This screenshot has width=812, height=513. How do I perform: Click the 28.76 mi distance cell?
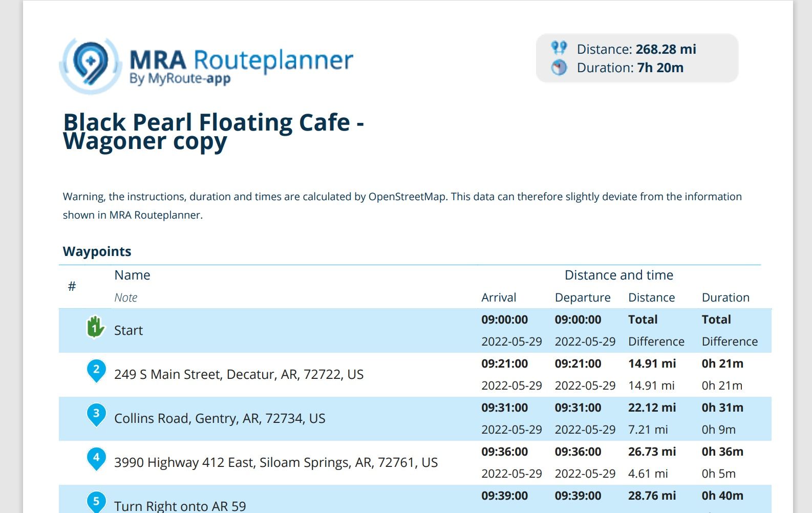652,496
